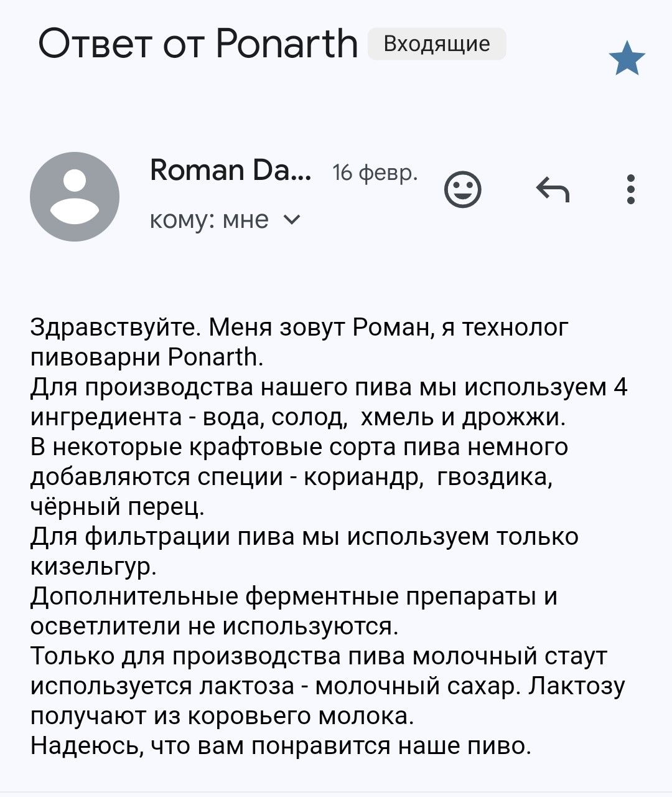Viewport: 672px width, 797px height.
Task: Open the Входящие label
Action: pyautogui.click(x=437, y=44)
